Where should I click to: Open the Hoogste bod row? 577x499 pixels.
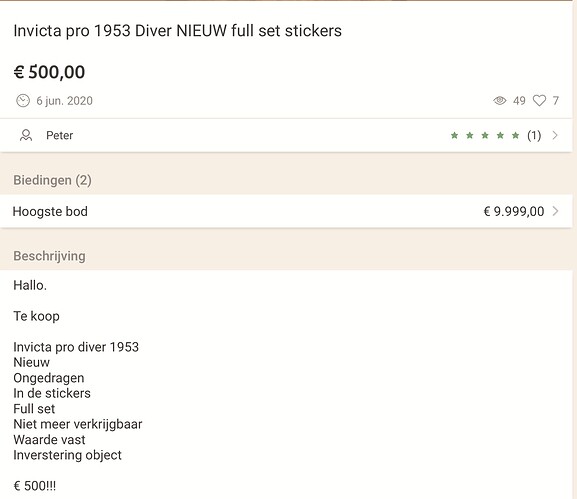coord(286,211)
